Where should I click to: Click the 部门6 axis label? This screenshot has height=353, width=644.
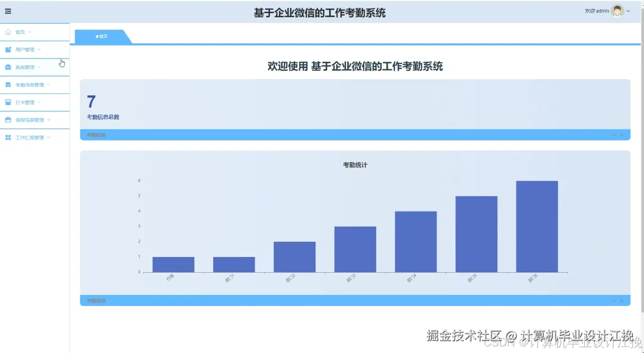click(x=533, y=278)
